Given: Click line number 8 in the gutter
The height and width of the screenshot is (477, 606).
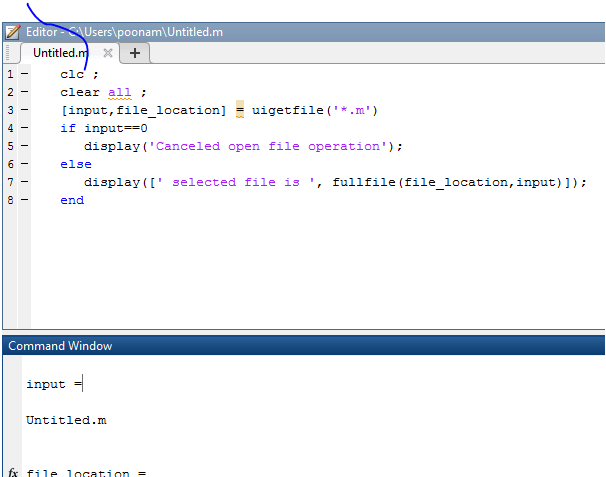Looking at the screenshot, I should click(10, 200).
